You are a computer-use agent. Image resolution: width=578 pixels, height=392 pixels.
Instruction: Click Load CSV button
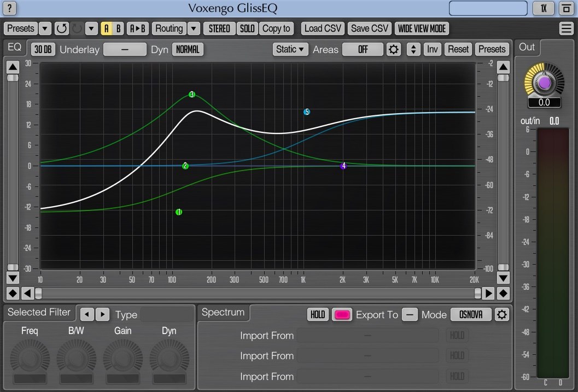pos(323,28)
